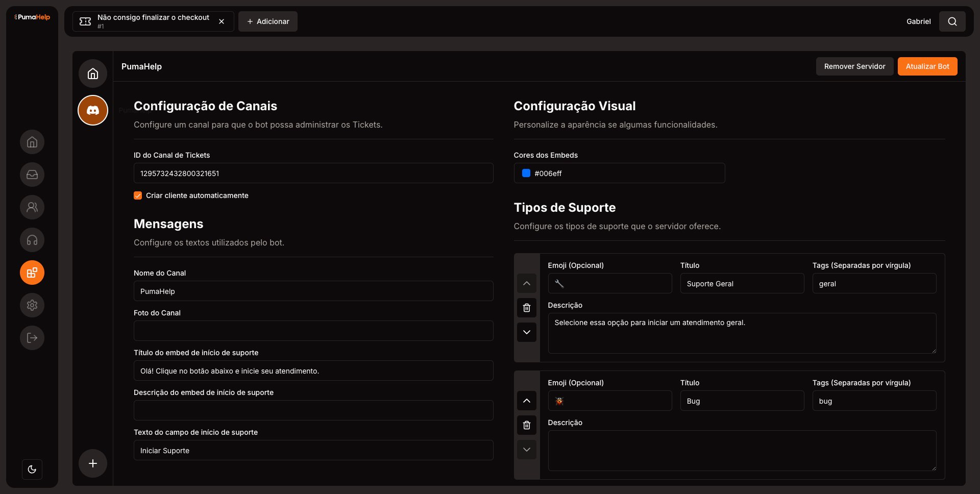Viewport: 980px width, 494px height.
Task: Delete the Suporte Geral support type
Action: pos(527,308)
